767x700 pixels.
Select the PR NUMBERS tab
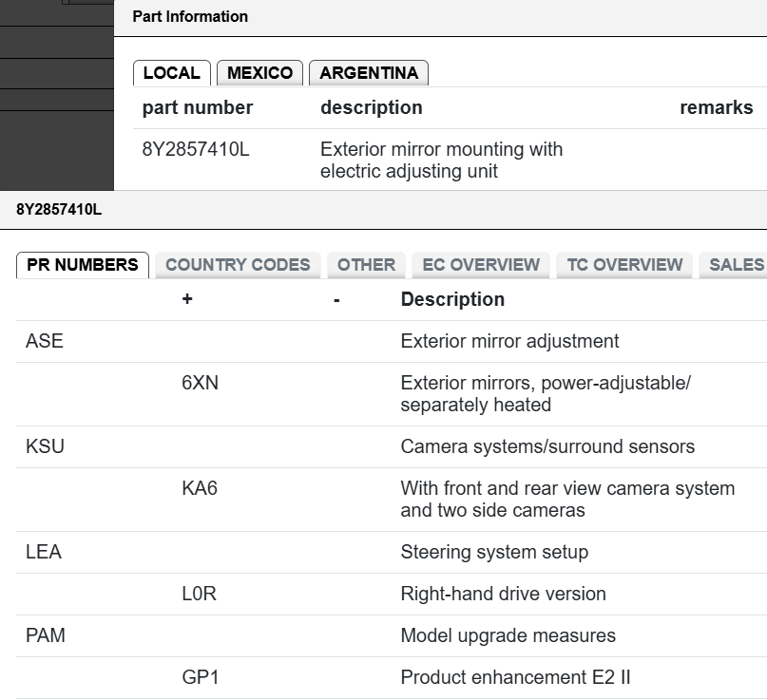[x=82, y=265]
